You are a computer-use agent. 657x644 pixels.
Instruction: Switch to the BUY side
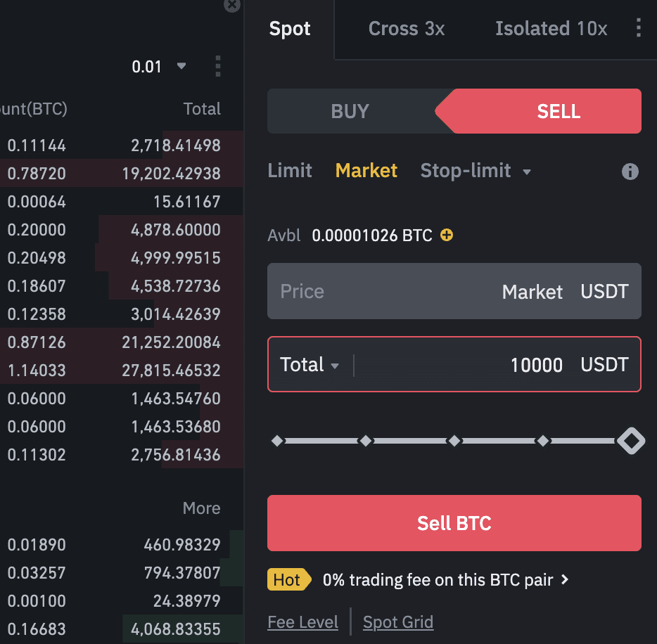350,111
